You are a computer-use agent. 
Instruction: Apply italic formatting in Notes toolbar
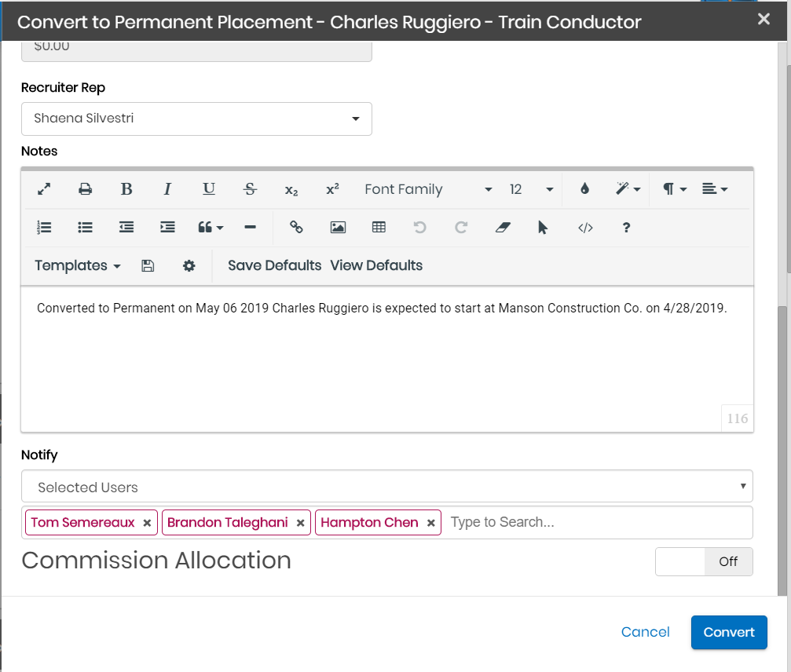pyautogui.click(x=167, y=189)
